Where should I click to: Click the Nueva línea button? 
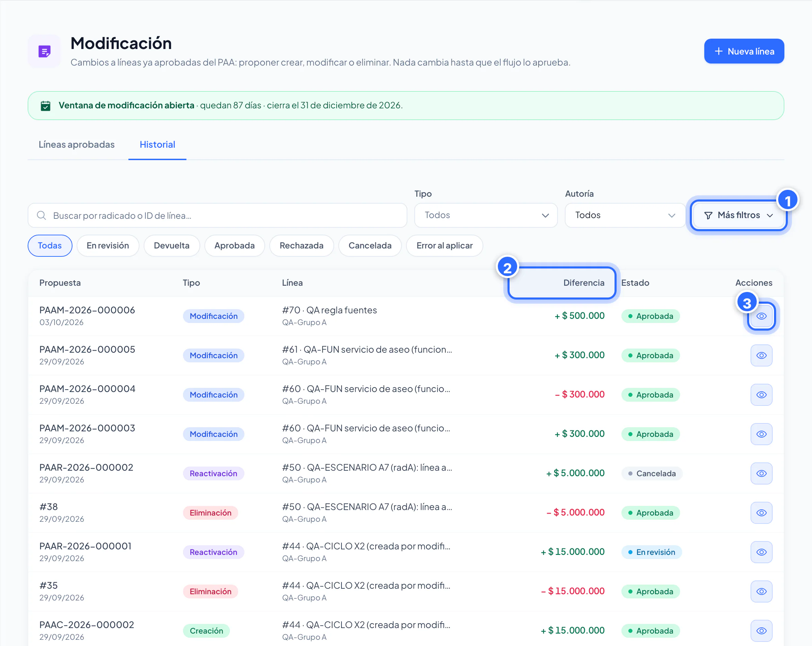[x=744, y=51]
